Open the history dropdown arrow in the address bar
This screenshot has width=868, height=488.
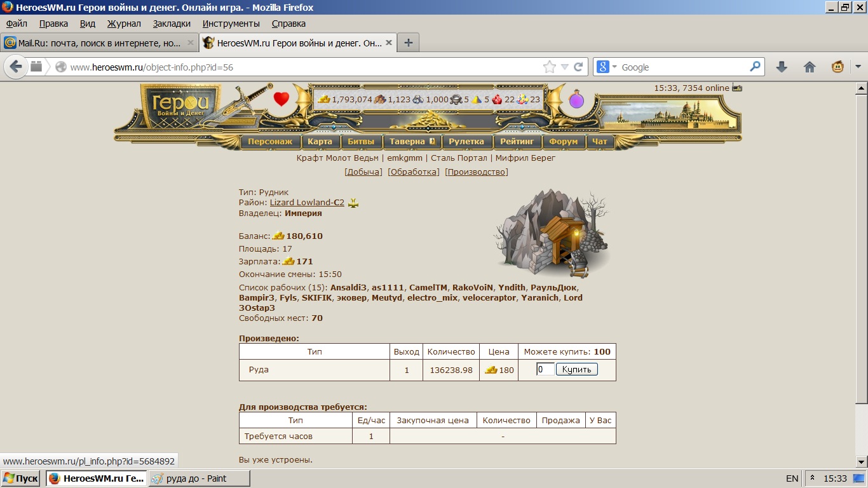565,67
